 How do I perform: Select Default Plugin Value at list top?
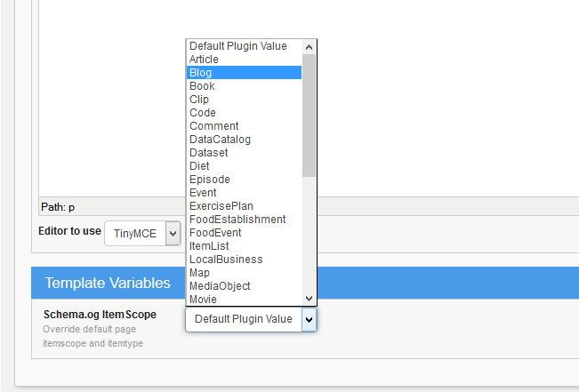(244, 46)
